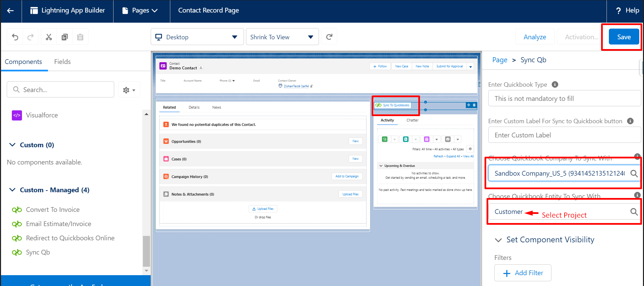644x286 pixels.
Task: Select the Chatter tab
Action: pyautogui.click(x=412, y=120)
